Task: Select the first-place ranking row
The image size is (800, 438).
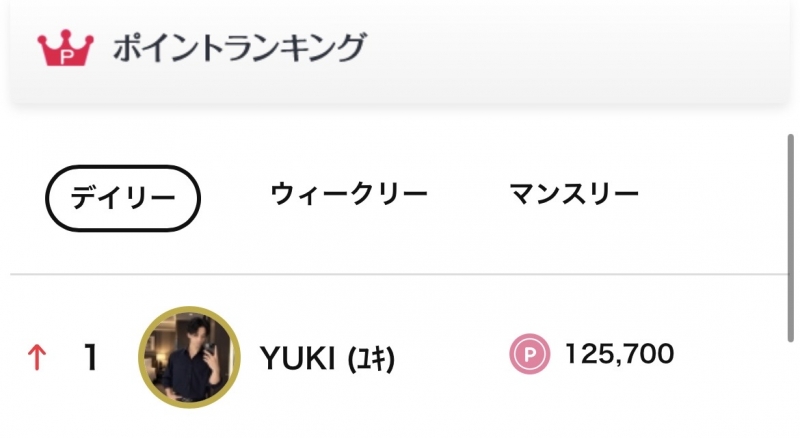Action: (x=400, y=357)
